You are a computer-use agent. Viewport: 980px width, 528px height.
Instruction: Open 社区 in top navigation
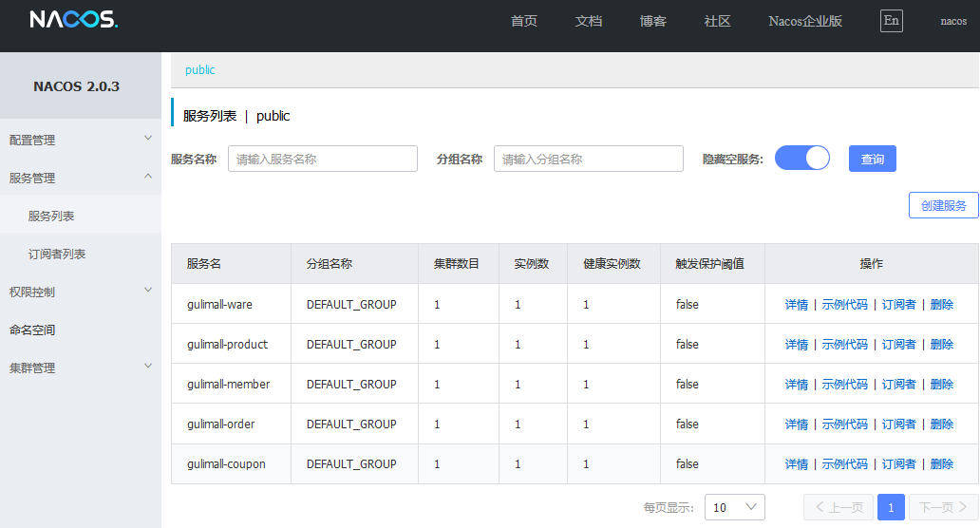pos(717,21)
